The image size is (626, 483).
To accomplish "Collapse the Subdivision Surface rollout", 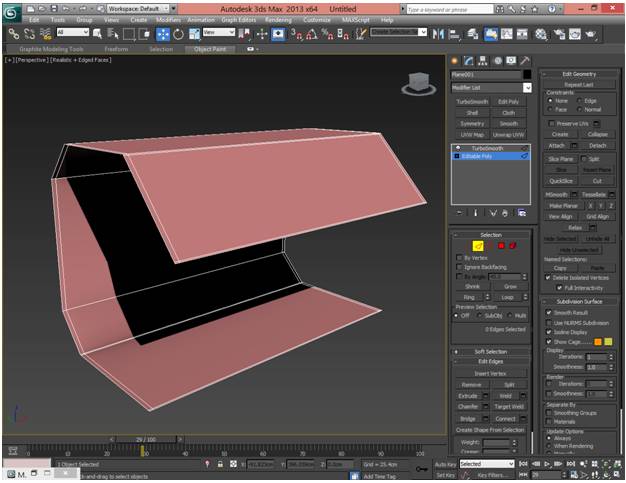I will pyautogui.click(x=578, y=301).
